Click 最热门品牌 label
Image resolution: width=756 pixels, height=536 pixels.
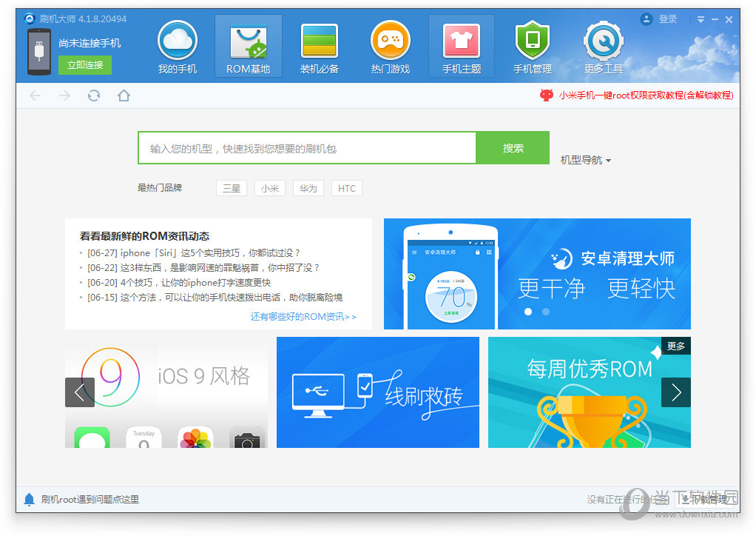(x=160, y=187)
